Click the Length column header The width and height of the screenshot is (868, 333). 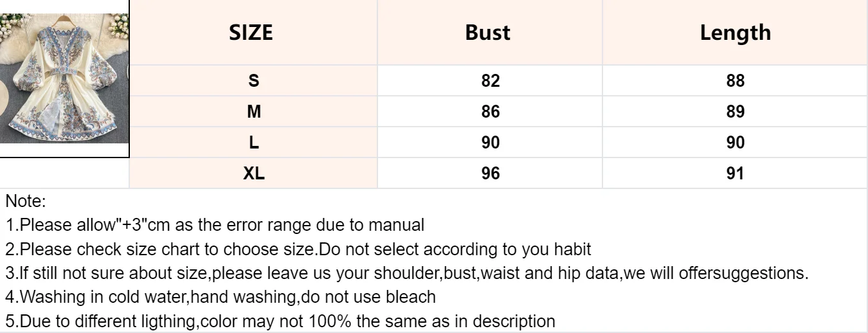735,32
